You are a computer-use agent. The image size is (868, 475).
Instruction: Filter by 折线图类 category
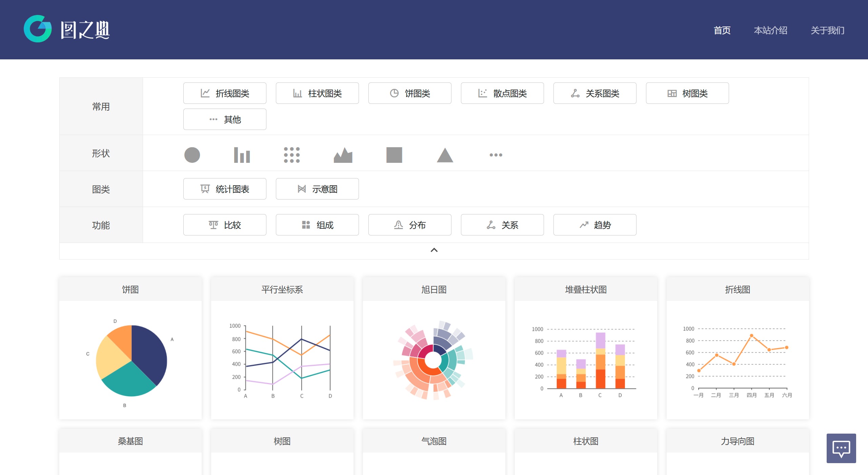click(225, 93)
